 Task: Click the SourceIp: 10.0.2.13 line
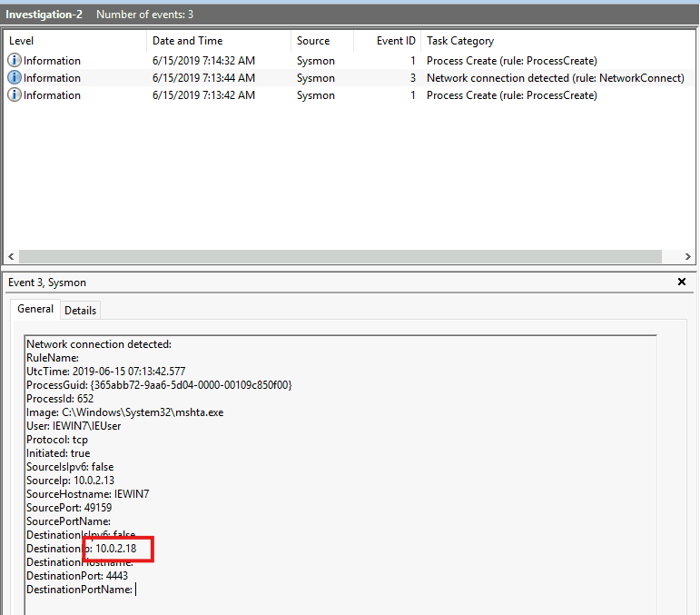click(70, 481)
